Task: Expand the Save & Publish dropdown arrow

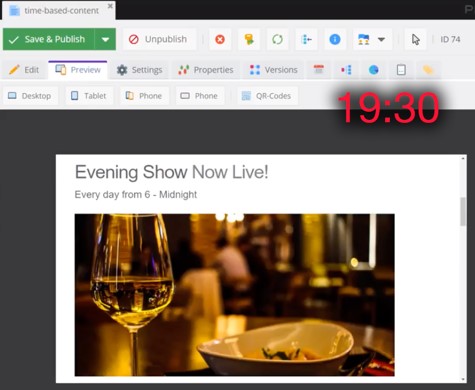Action: coord(105,39)
